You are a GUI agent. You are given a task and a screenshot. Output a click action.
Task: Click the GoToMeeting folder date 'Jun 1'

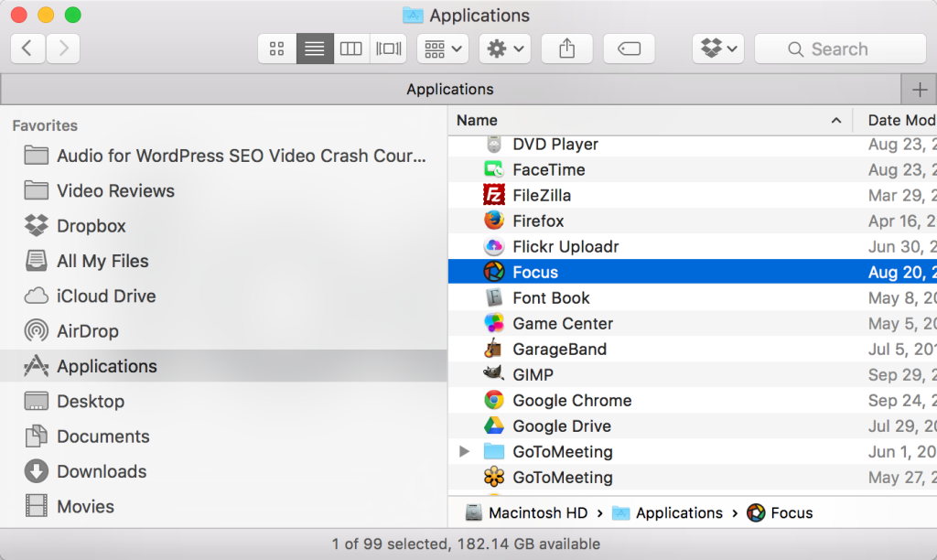[x=902, y=452]
